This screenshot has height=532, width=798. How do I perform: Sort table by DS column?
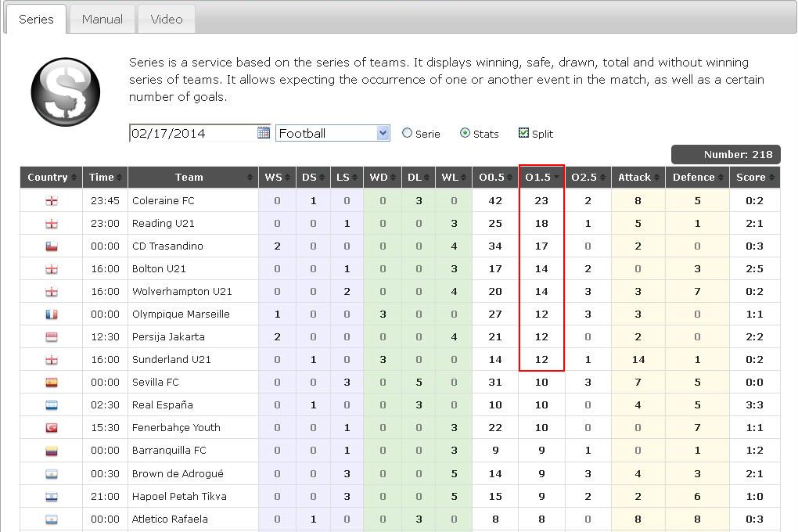tap(313, 177)
